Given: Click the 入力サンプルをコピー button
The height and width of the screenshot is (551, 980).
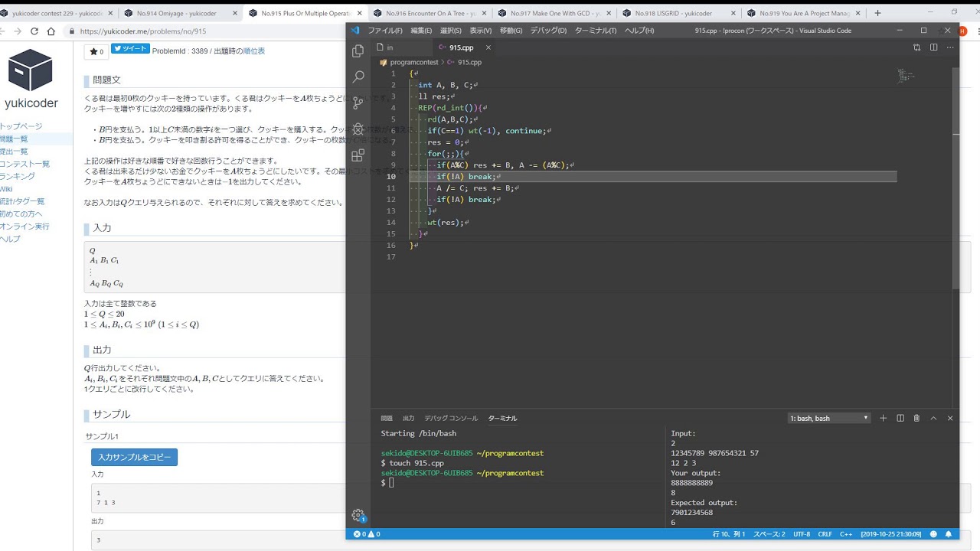Looking at the screenshot, I should (x=134, y=457).
